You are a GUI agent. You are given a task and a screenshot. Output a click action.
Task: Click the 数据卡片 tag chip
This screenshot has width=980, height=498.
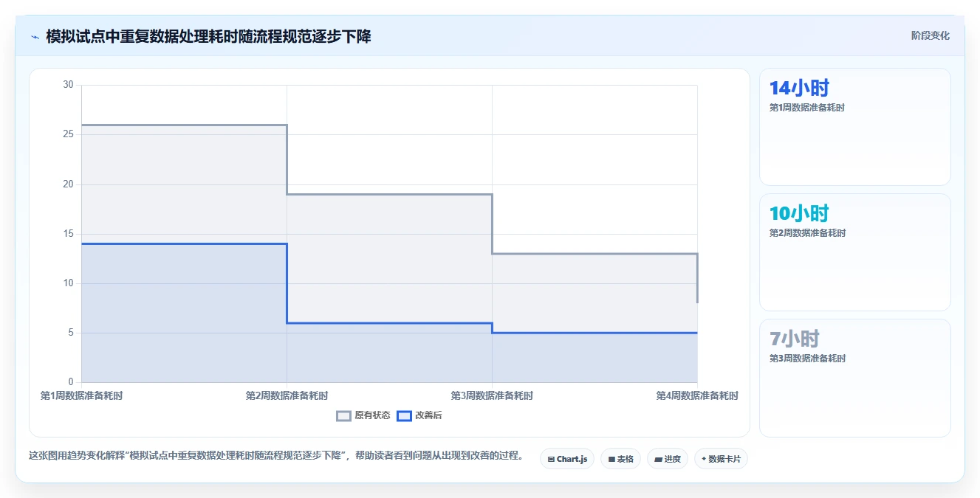(x=721, y=459)
